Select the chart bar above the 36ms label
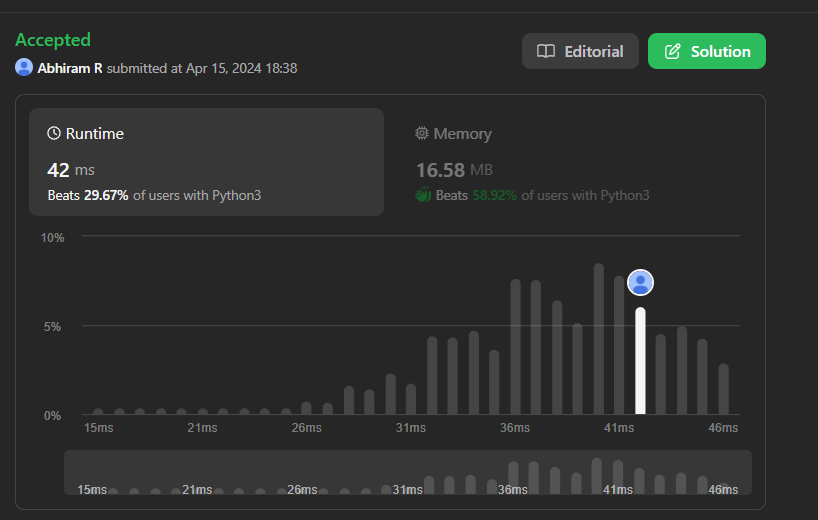 pyautogui.click(x=515, y=347)
